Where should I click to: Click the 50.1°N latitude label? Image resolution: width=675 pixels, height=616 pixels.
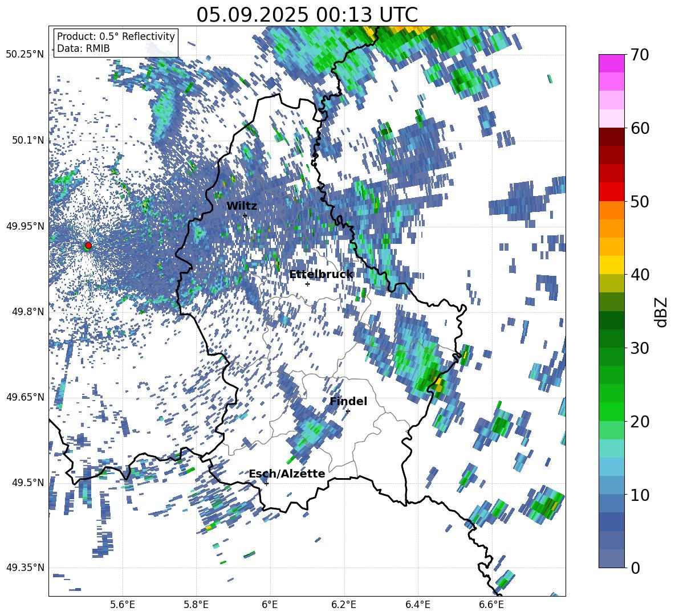tap(27, 140)
